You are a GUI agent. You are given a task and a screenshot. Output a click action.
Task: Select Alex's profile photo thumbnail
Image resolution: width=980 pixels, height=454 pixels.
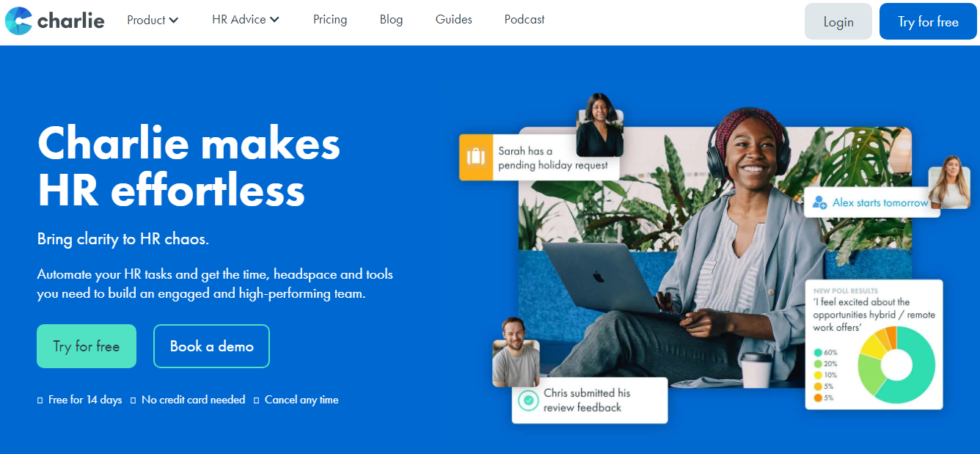(x=948, y=182)
